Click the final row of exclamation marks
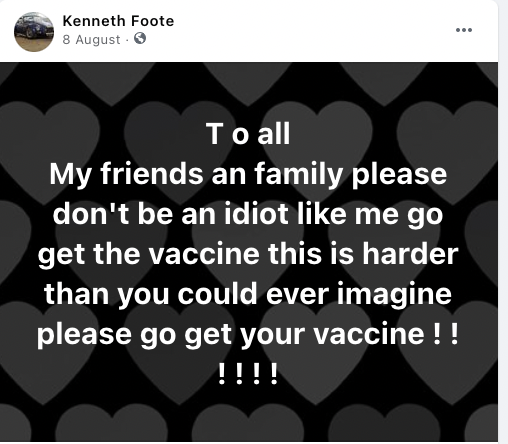 pos(248,374)
